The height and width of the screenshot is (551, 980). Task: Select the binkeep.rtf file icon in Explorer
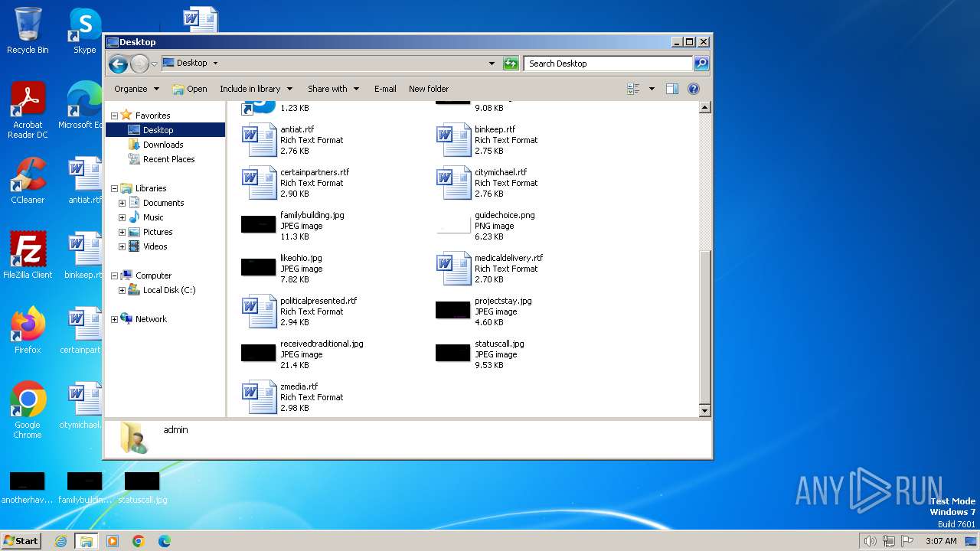[454, 140]
